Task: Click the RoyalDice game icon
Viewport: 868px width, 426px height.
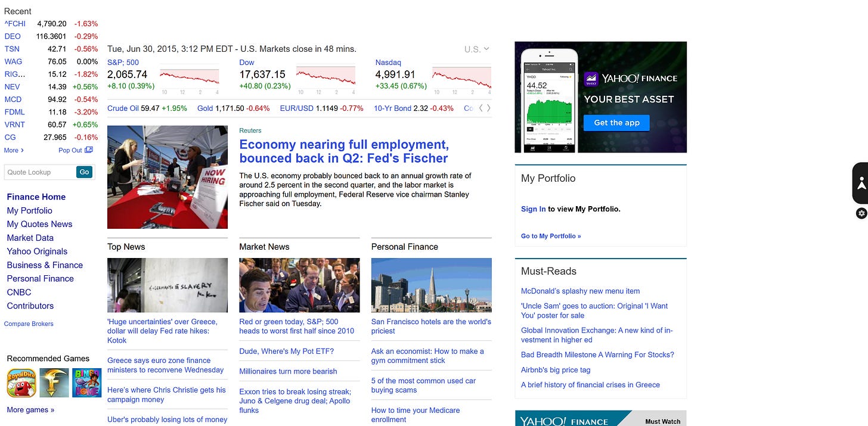Action: pyautogui.click(x=21, y=382)
